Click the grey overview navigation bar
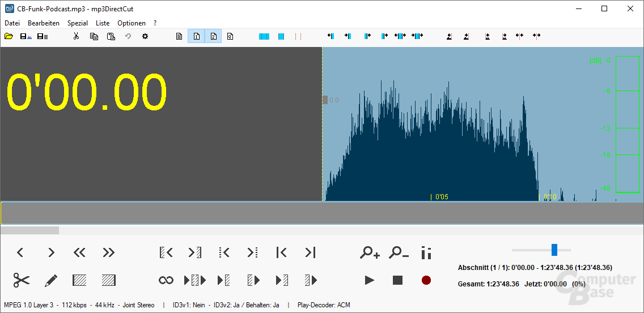 tap(322, 213)
